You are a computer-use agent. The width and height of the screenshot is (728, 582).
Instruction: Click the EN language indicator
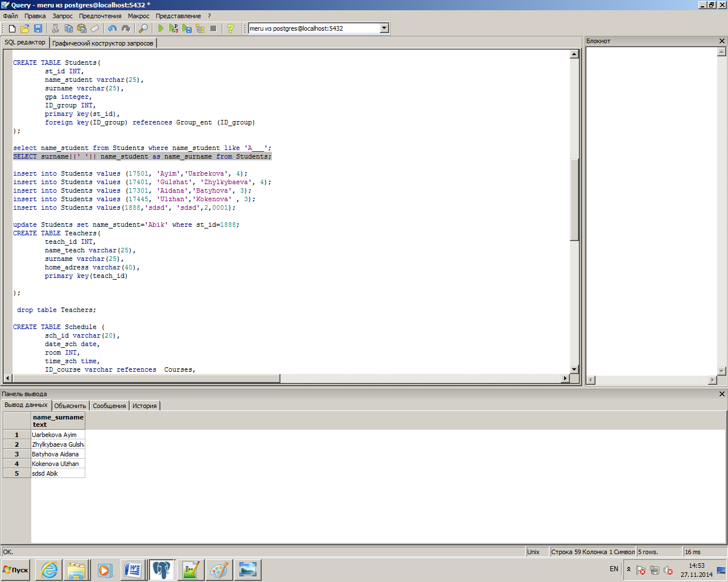click(614, 569)
